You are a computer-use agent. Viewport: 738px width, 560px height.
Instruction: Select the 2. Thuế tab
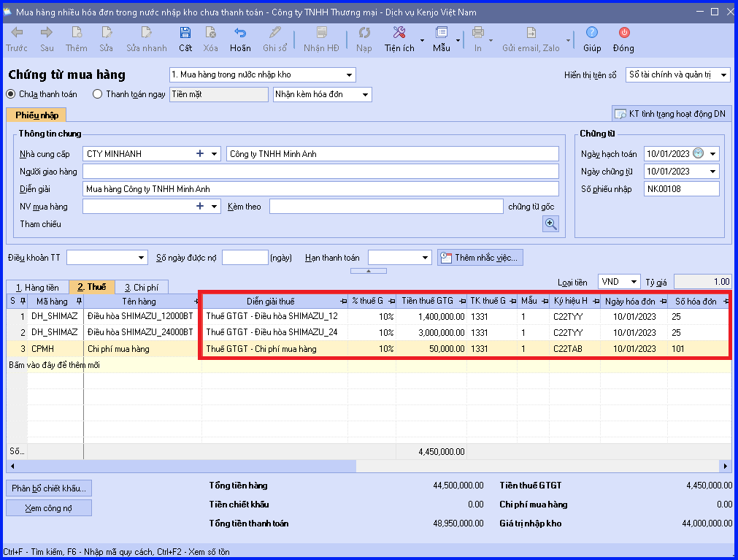pos(92,287)
